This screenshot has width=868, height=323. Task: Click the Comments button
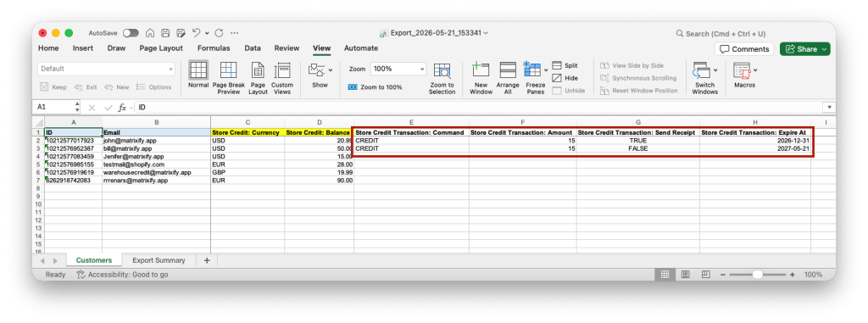click(744, 49)
